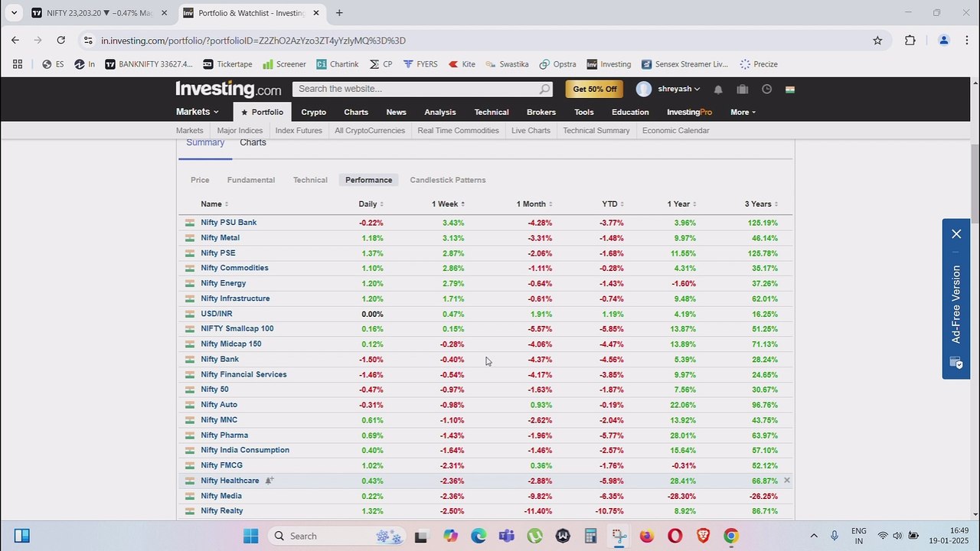This screenshot has height=551, width=980.
Task: Click the browser back arrow
Action: (x=15, y=41)
